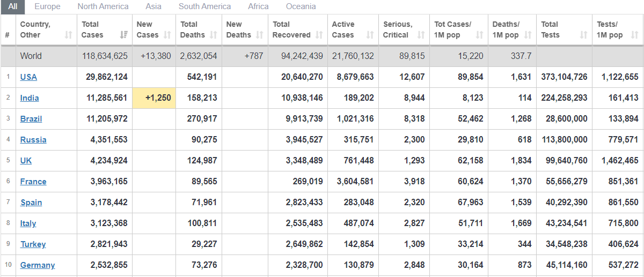
Task: Click UK tests per million 1,462,465
Action: (x=620, y=160)
